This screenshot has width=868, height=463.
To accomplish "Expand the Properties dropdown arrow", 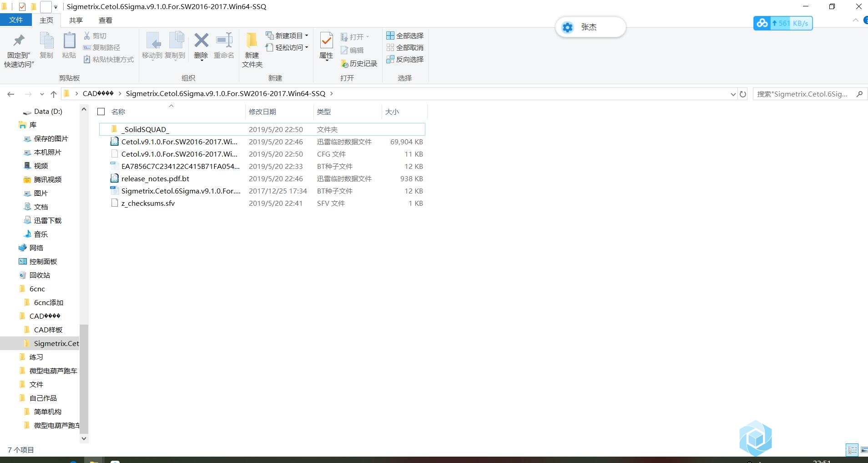I will coord(326,60).
